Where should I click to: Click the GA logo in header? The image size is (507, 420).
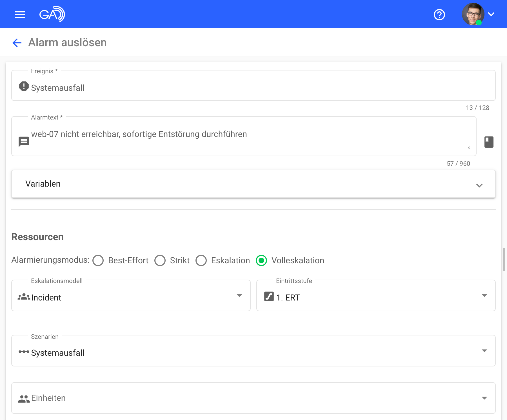[52, 14]
